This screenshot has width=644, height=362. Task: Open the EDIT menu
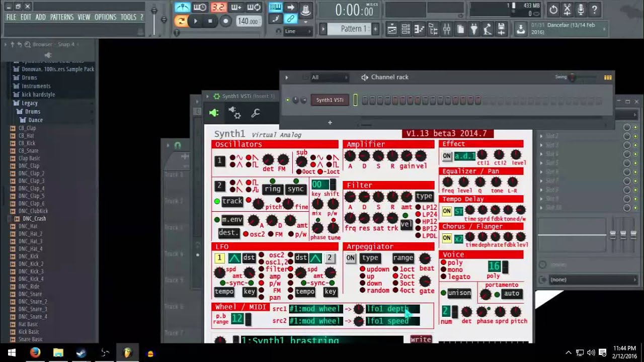[26, 17]
